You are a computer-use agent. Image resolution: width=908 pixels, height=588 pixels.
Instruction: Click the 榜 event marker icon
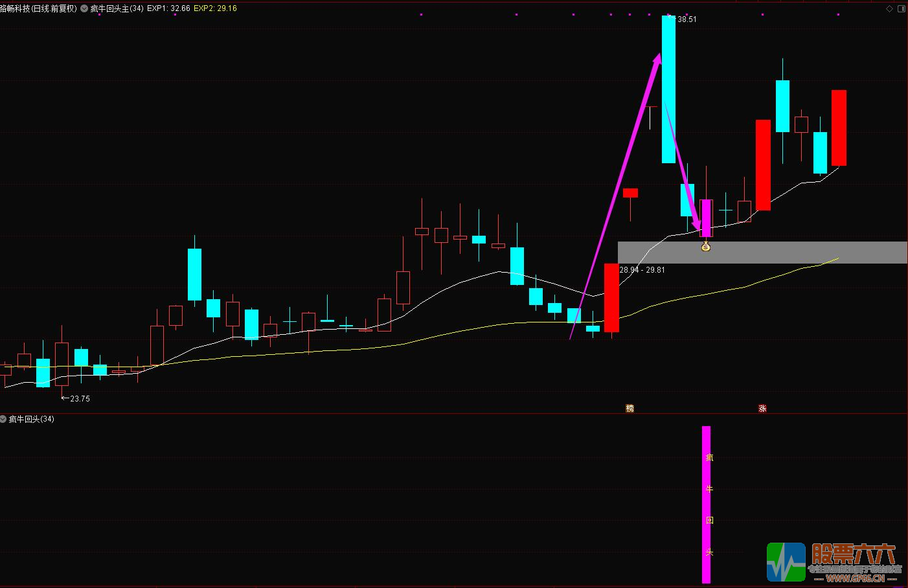pos(630,408)
